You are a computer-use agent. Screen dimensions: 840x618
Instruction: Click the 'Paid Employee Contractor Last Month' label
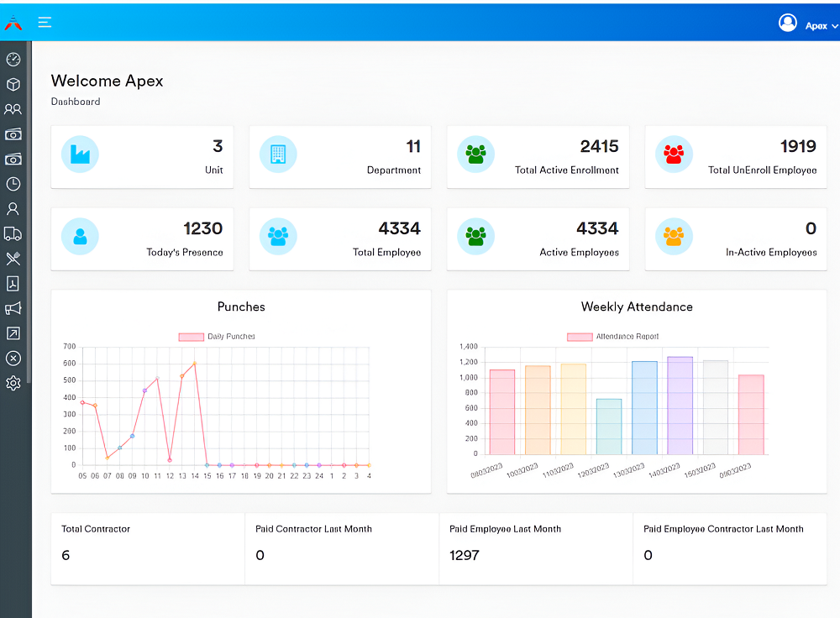[723, 529]
